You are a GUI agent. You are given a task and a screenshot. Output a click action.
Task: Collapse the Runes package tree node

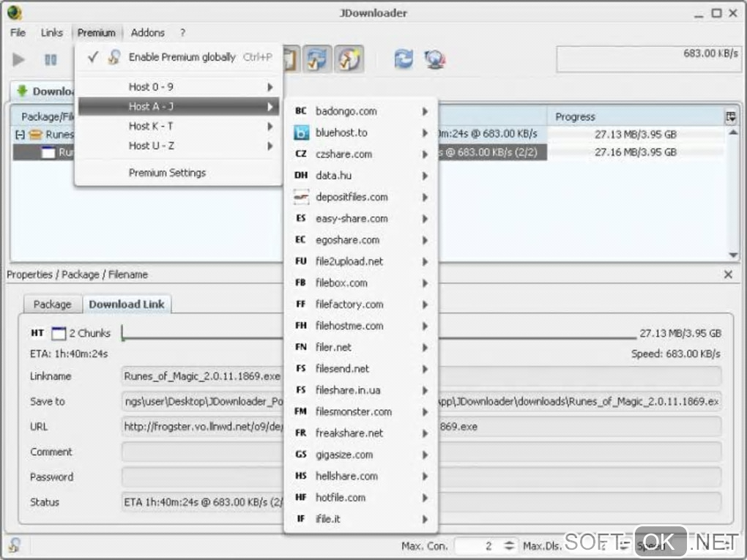pyautogui.click(x=20, y=135)
